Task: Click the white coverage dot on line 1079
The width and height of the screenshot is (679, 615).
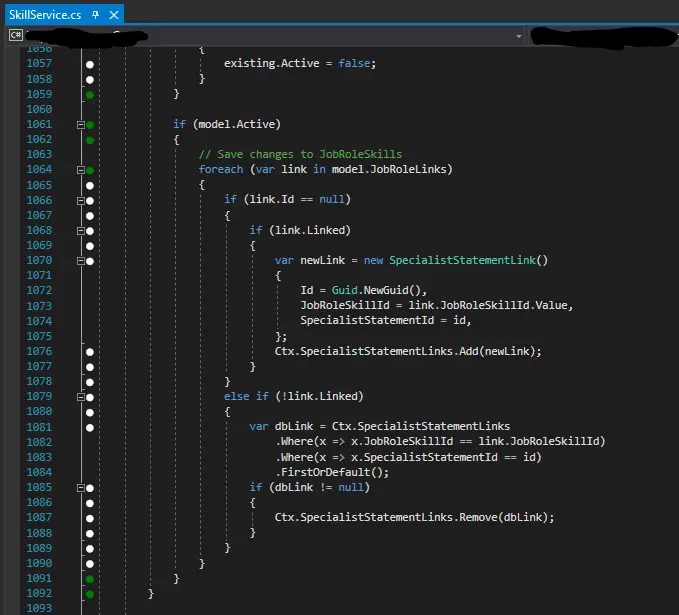Action: (90, 397)
